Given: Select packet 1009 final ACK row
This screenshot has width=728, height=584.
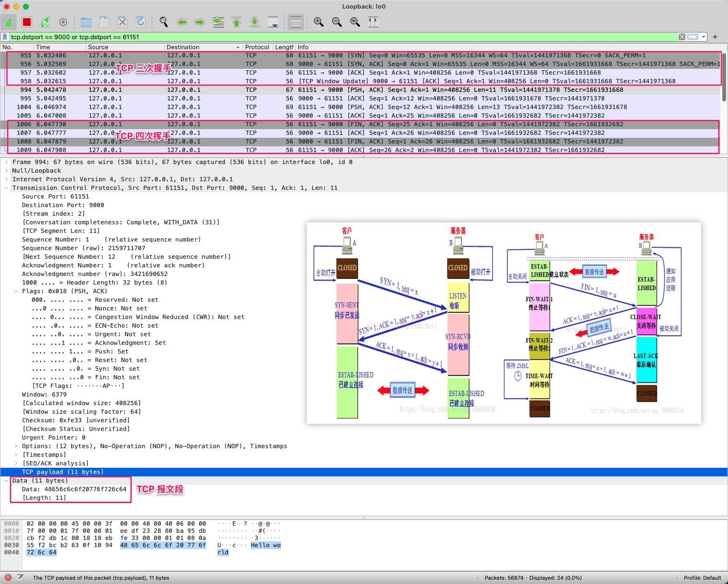Looking at the screenshot, I should pyautogui.click(x=361, y=150).
